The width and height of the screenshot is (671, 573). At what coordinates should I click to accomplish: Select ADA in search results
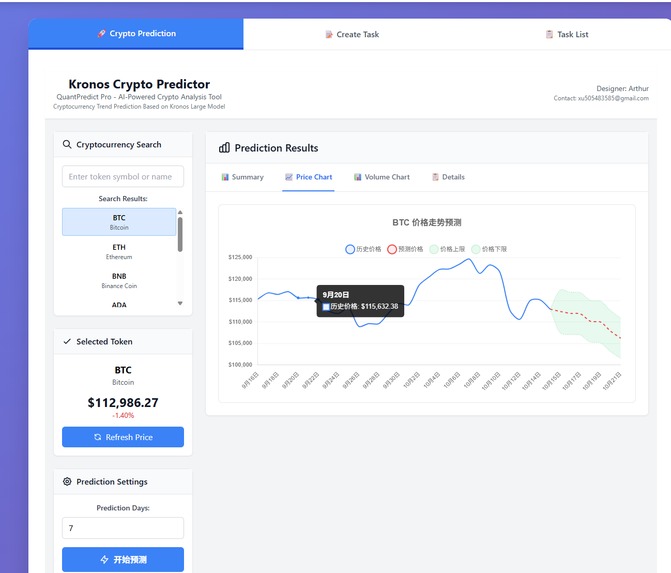pos(119,305)
